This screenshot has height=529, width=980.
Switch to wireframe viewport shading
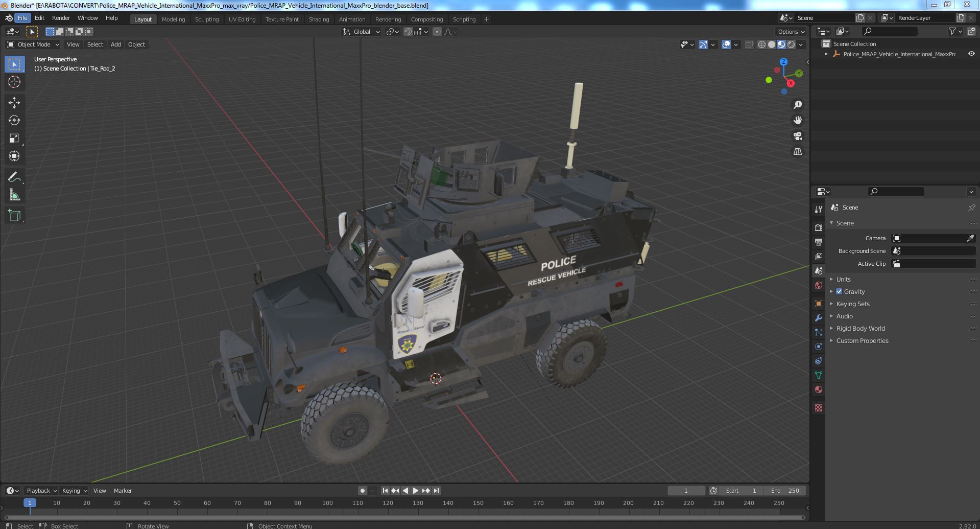click(x=762, y=44)
